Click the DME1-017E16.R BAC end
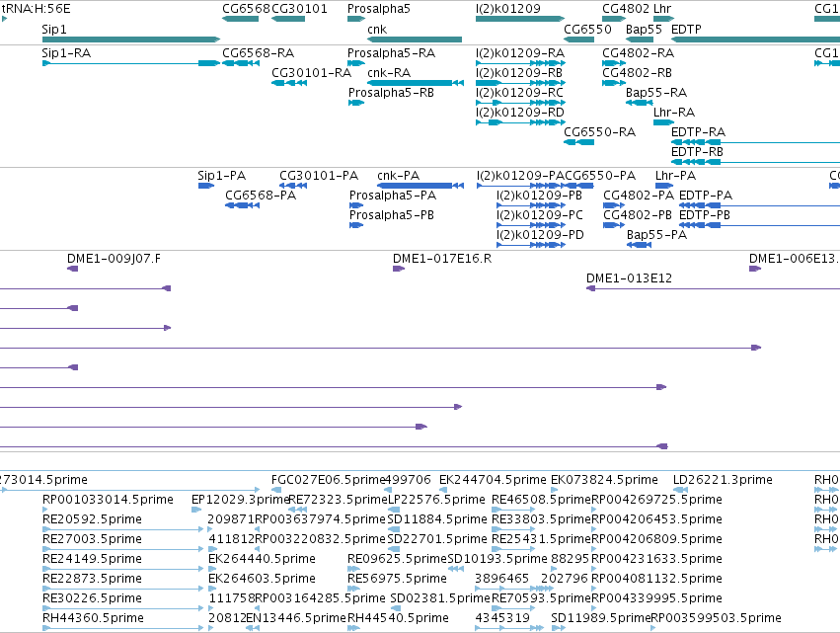 point(399,269)
